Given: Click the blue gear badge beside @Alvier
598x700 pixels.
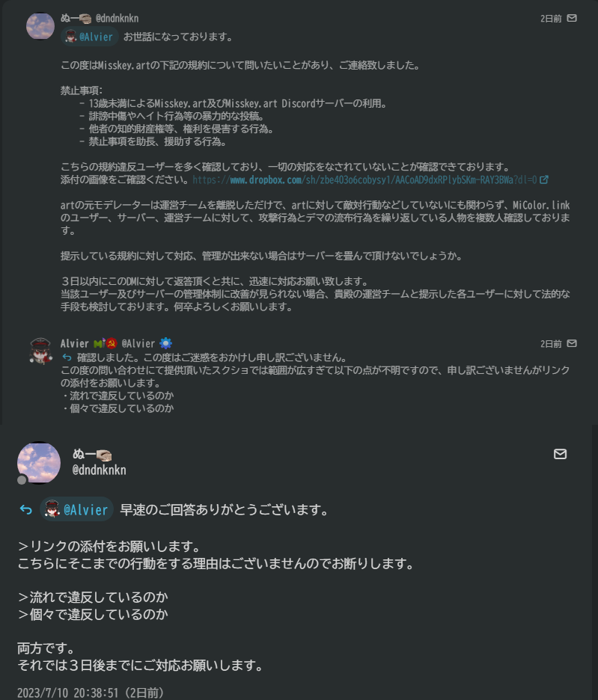Looking at the screenshot, I should point(166,343).
